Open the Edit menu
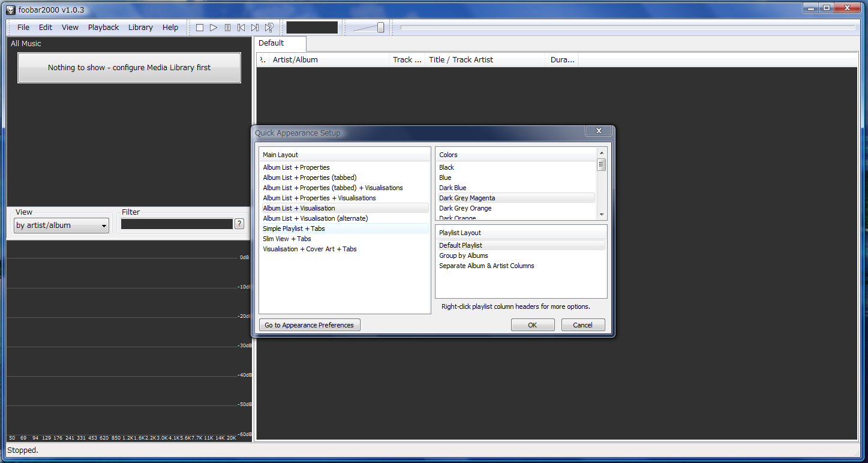 (46, 28)
